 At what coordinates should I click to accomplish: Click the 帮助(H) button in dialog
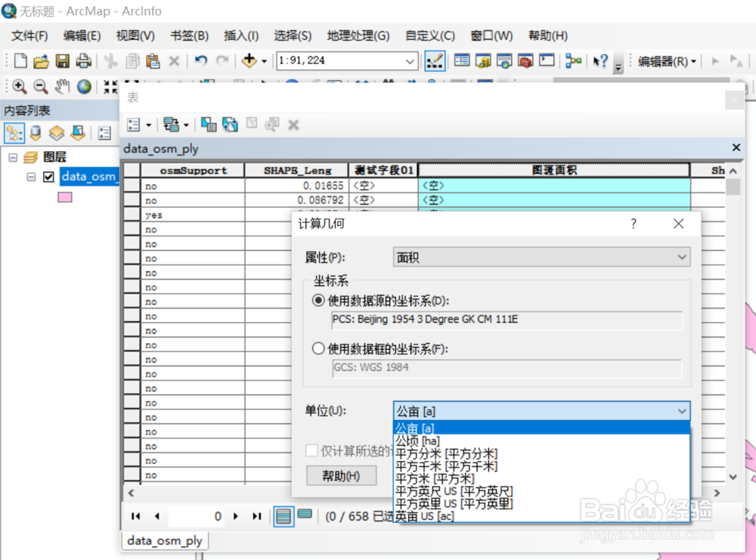[341, 475]
